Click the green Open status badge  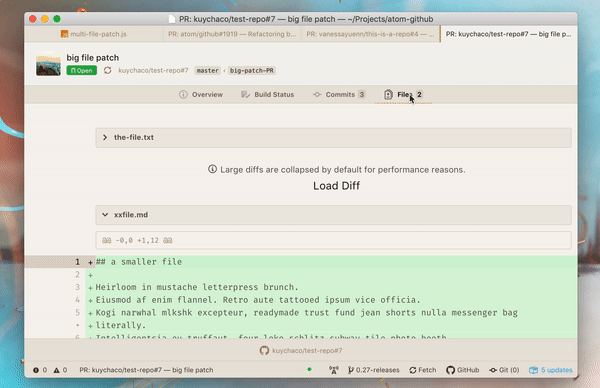click(82, 70)
